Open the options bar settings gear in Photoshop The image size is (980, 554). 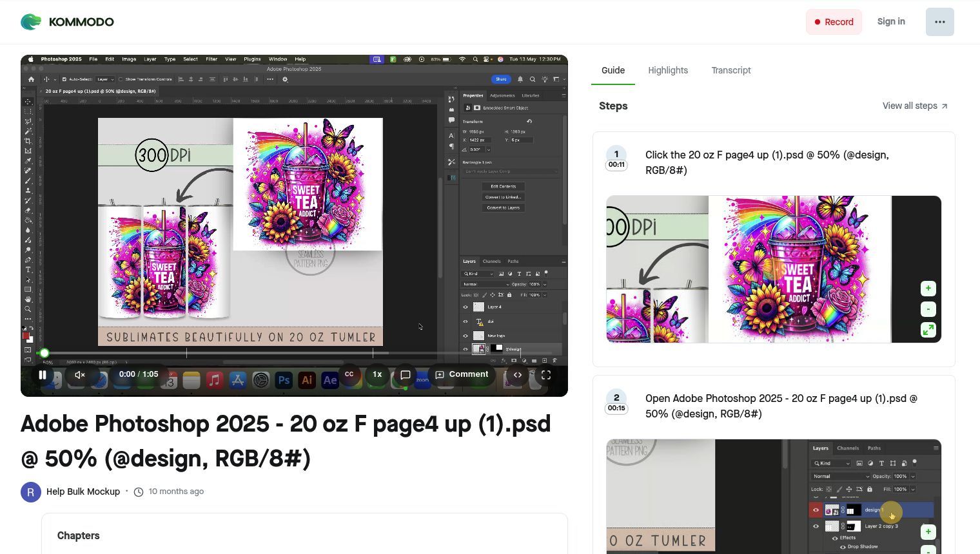pyautogui.click(x=285, y=79)
